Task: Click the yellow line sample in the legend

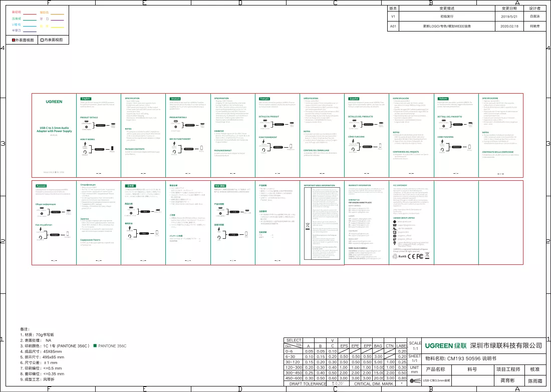Action: [57, 27]
